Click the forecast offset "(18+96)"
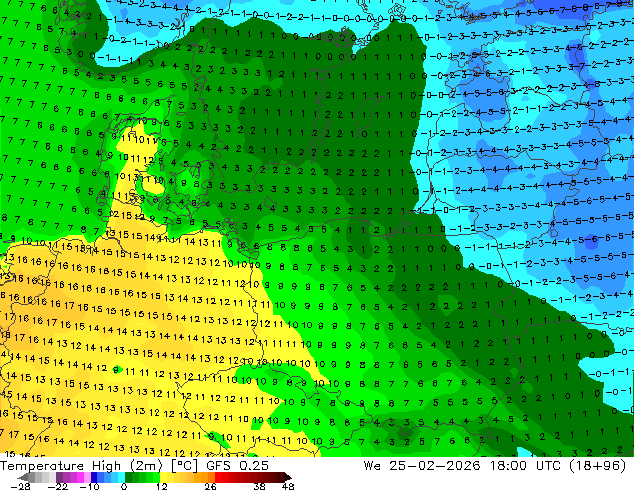 pyautogui.click(x=598, y=466)
